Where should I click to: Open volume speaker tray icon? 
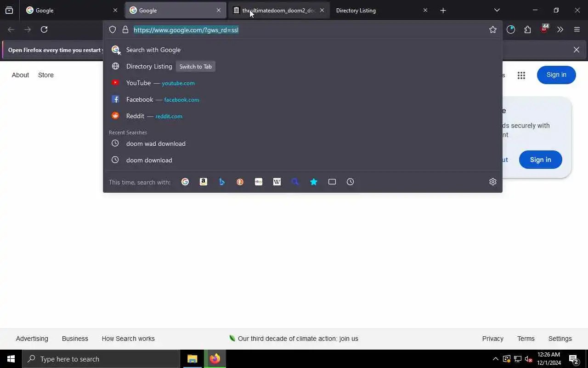529,359
